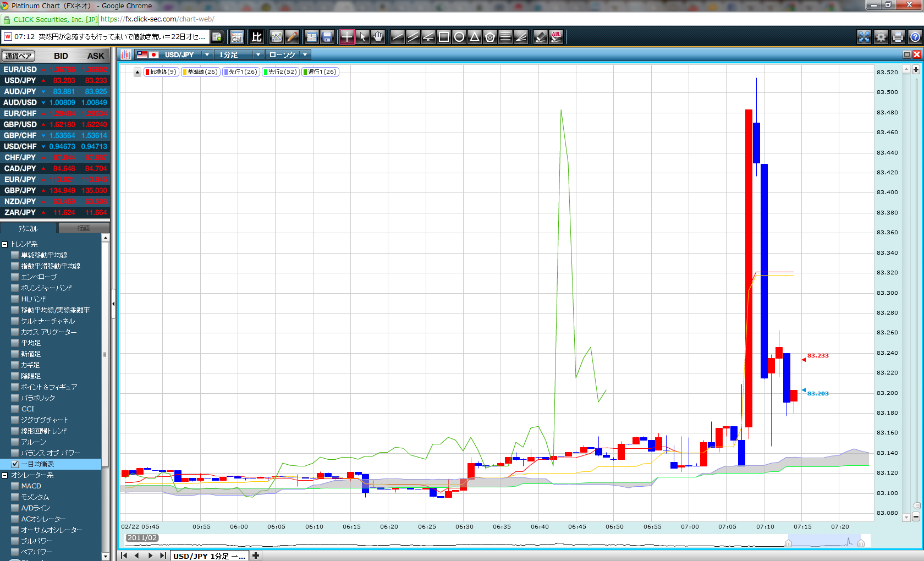Click the printer icon
The image size is (924, 561).
898,37
